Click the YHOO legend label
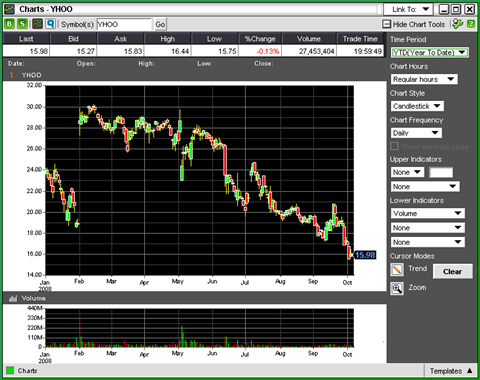The width and height of the screenshot is (480, 380). pyautogui.click(x=32, y=75)
